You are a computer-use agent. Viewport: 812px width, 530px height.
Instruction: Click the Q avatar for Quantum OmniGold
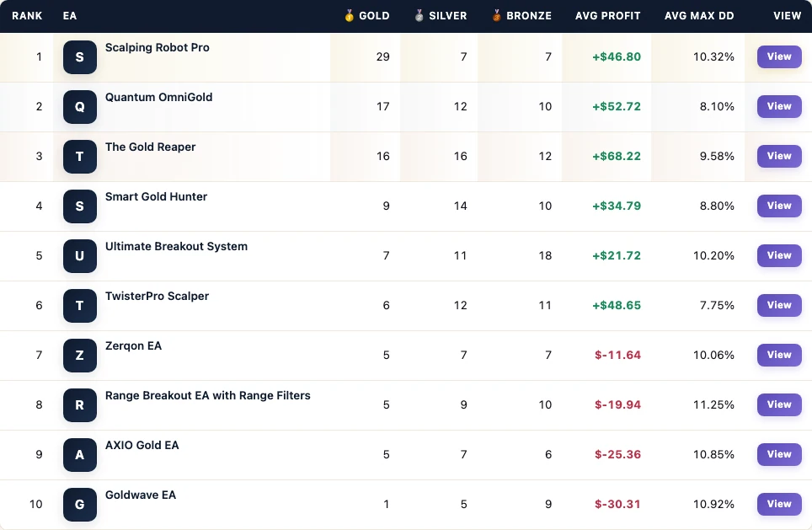point(80,107)
